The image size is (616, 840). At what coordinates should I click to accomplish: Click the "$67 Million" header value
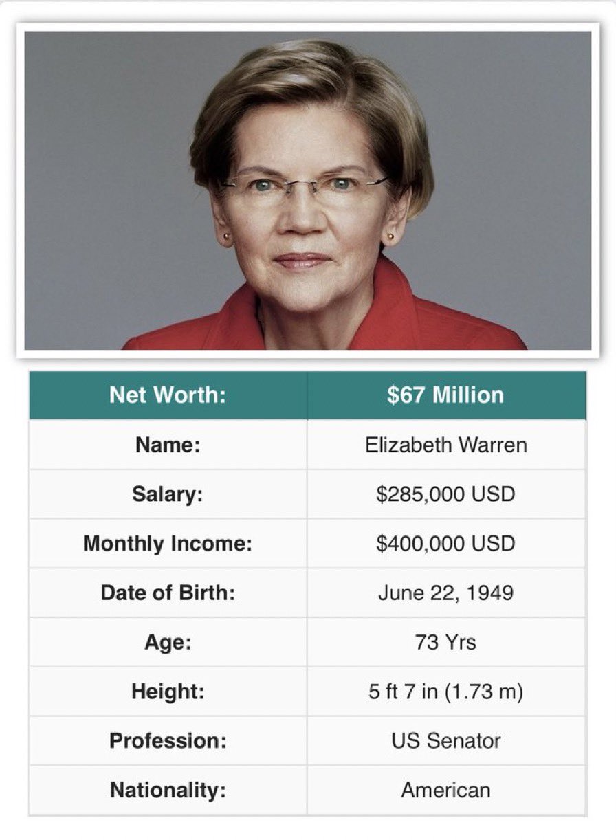[445, 395]
